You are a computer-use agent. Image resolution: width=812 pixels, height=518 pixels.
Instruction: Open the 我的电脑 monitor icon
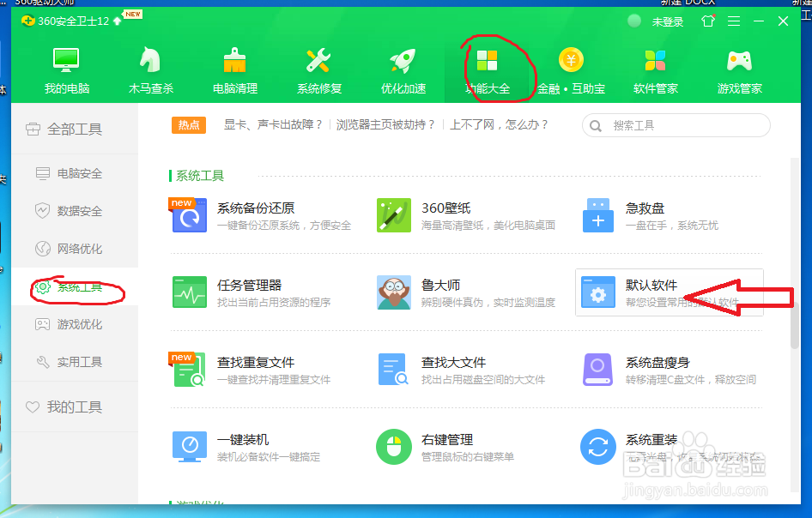pyautogui.click(x=66, y=61)
